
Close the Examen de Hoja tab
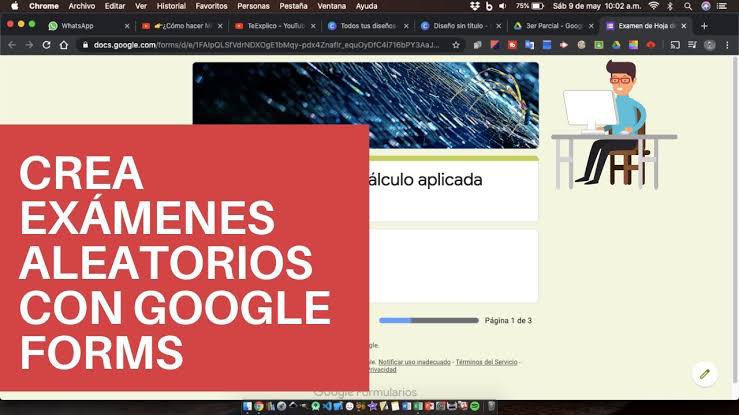(x=684, y=26)
